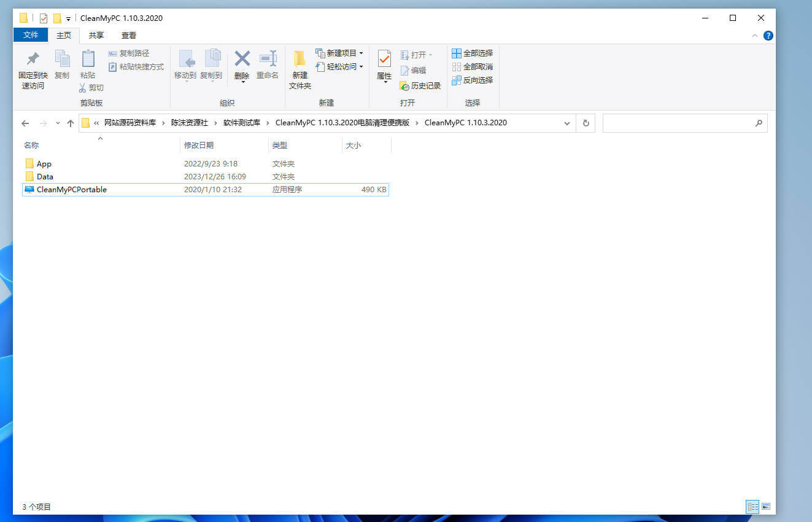Image resolution: width=812 pixels, height=522 pixels.
Task: Collapse the ribbon using the chevron arrow
Action: click(754, 35)
